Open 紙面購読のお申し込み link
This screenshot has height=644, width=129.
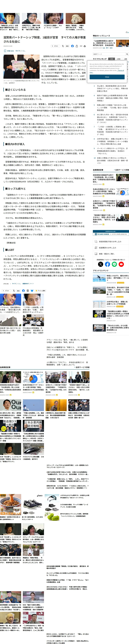coord(107,248)
